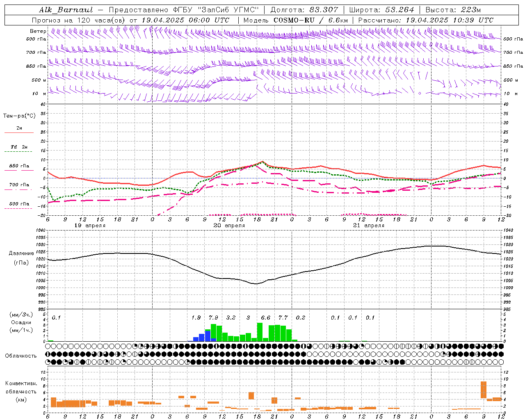The image size is (525, 420).
Task: Select the 3.2 precipitation total
Action: coord(231,317)
